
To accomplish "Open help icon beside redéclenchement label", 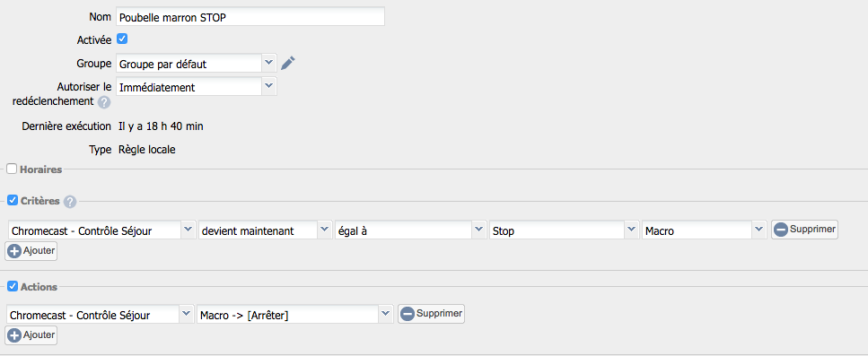I will (x=103, y=102).
